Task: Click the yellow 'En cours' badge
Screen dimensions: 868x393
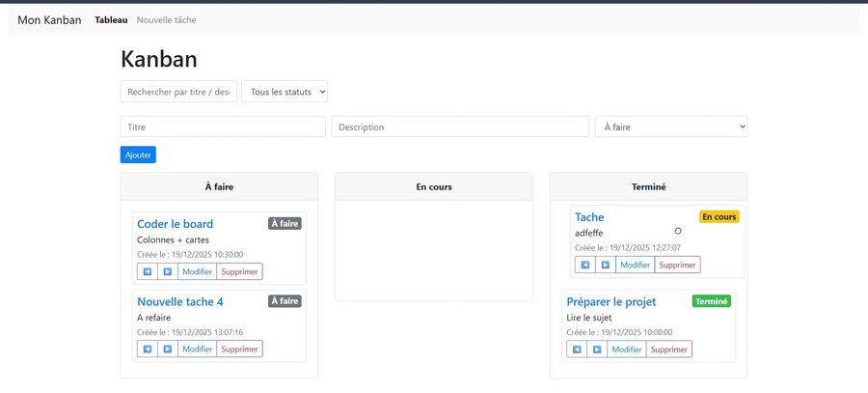Action: click(719, 216)
